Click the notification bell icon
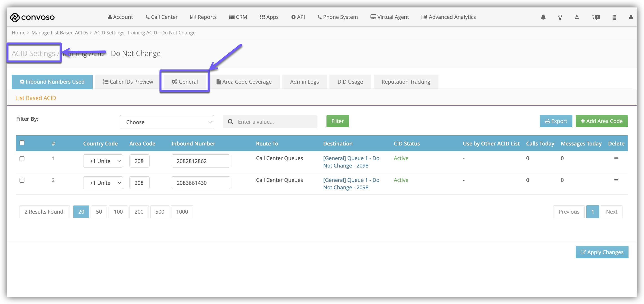Screen dimensions: 644x304 tap(543, 17)
